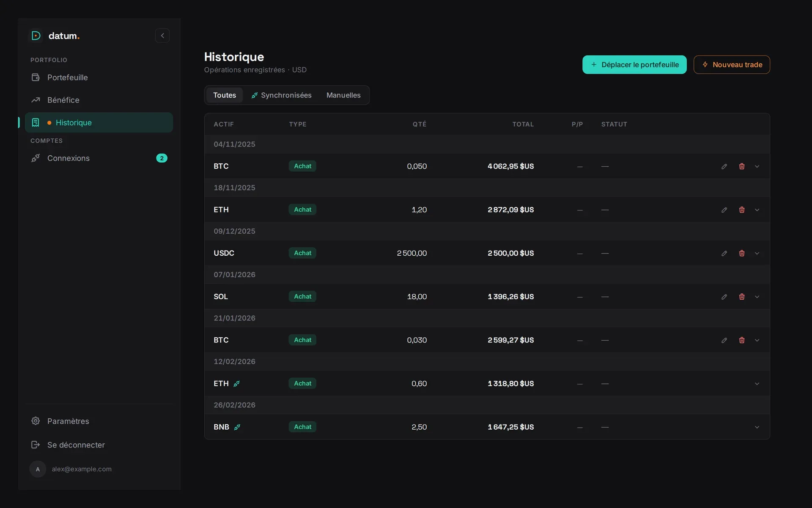Edit the 04/11/2025 BTC trade
Viewport: 812px width, 508px height.
point(724,166)
